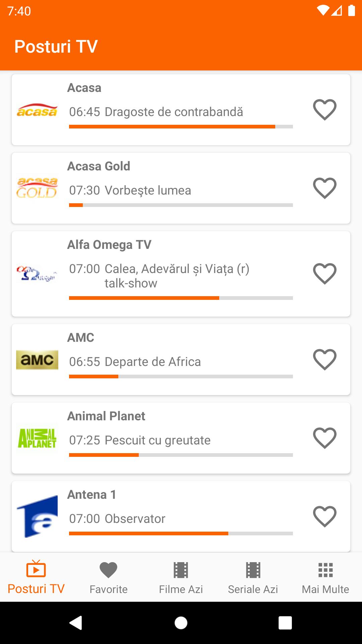The height and width of the screenshot is (644, 362).
Task: Select the AMC logo thumbnail
Action: (x=37, y=360)
